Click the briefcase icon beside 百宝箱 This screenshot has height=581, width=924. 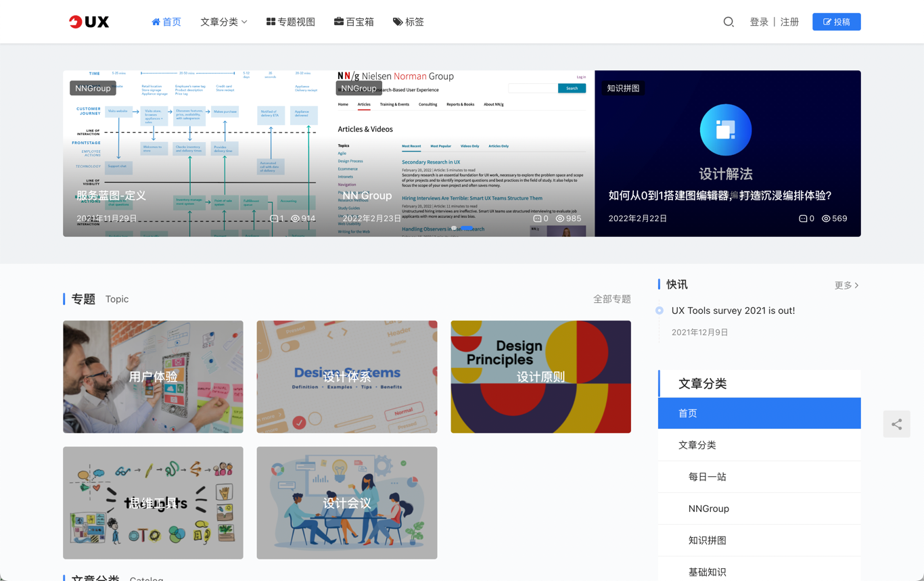pos(339,22)
